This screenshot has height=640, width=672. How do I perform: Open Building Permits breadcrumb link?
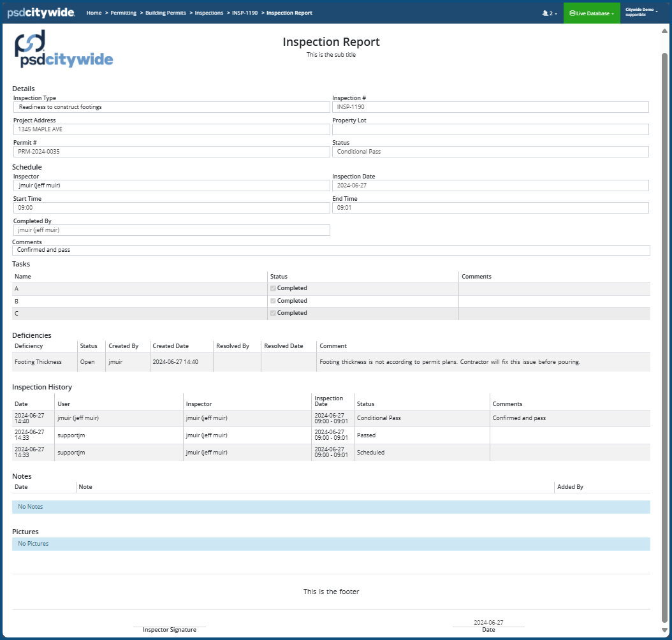165,13
